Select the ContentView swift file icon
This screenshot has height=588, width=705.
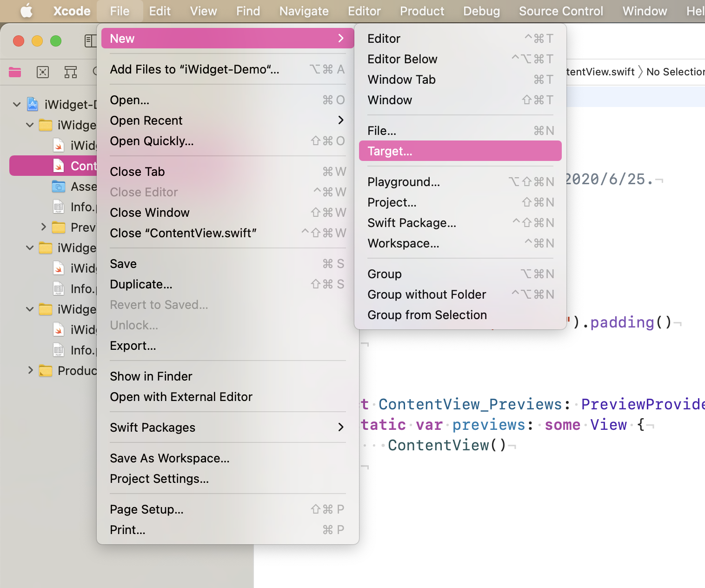(59, 166)
